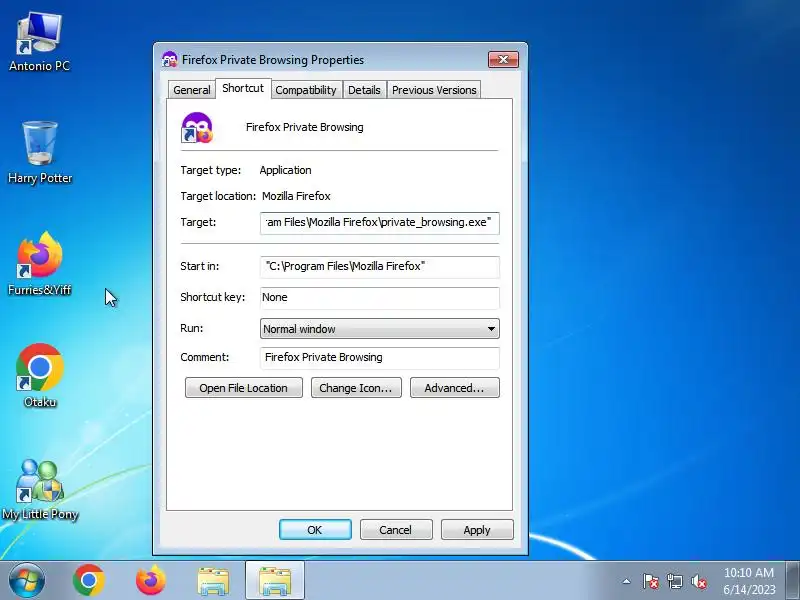This screenshot has height=600, width=800.
Task: Launch Chrome from the taskbar
Action: pyautogui.click(x=89, y=580)
